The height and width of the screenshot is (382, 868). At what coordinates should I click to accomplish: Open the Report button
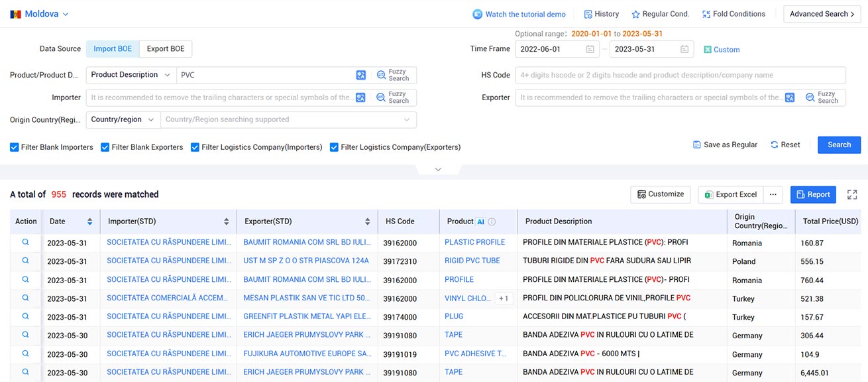813,194
